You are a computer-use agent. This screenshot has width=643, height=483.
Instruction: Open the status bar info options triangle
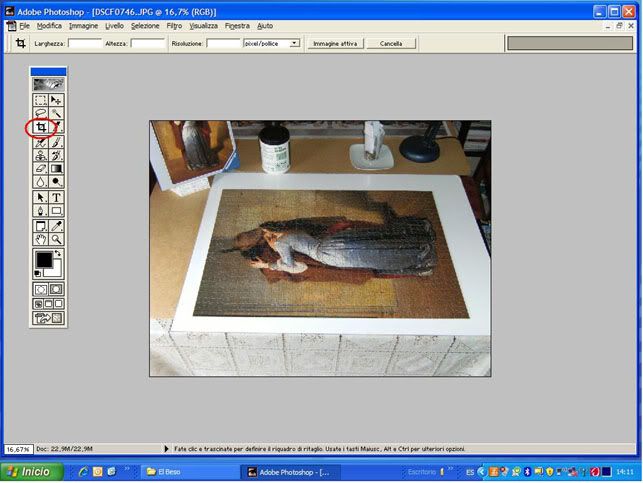(x=166, y=449)
